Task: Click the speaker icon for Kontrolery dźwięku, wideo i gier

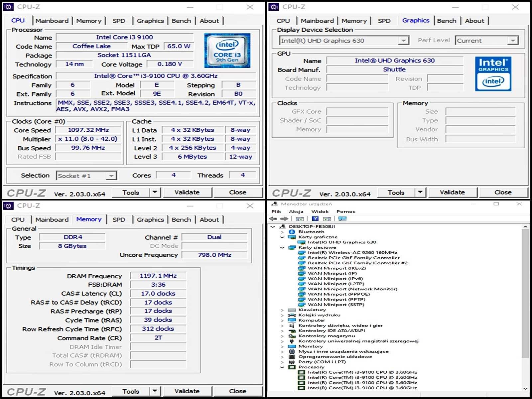Action: click(292, 326)
